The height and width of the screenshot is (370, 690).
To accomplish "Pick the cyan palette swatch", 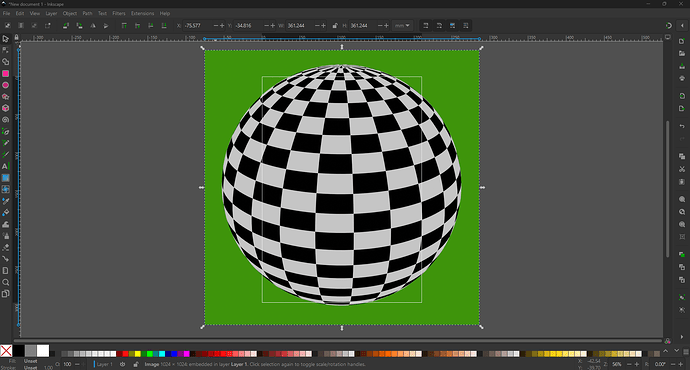I will pos(162,353).
